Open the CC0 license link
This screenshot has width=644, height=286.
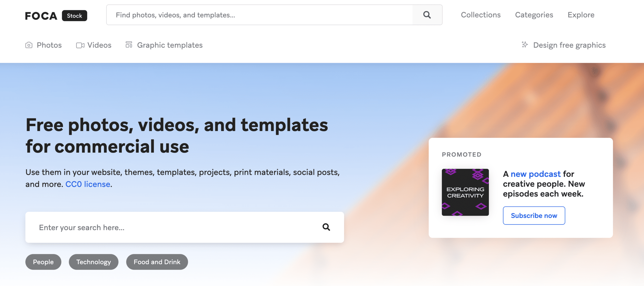point(88,184)
